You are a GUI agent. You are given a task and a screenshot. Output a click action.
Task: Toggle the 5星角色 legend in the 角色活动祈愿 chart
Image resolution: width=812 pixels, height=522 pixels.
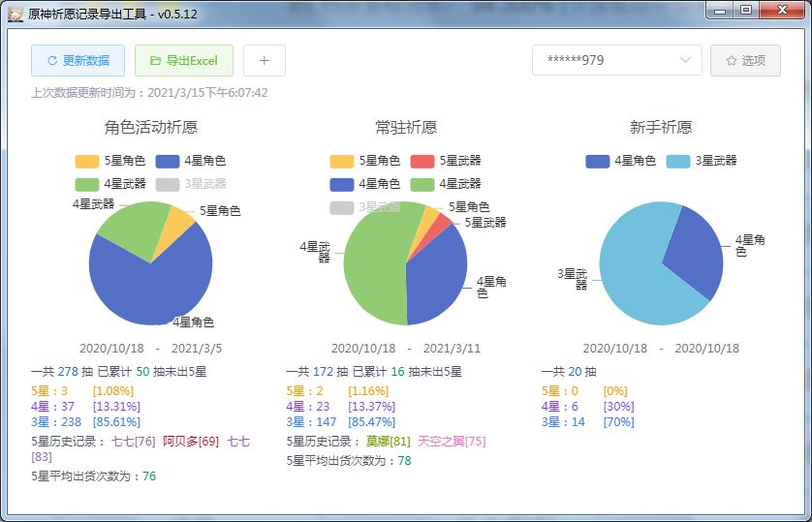109,161
